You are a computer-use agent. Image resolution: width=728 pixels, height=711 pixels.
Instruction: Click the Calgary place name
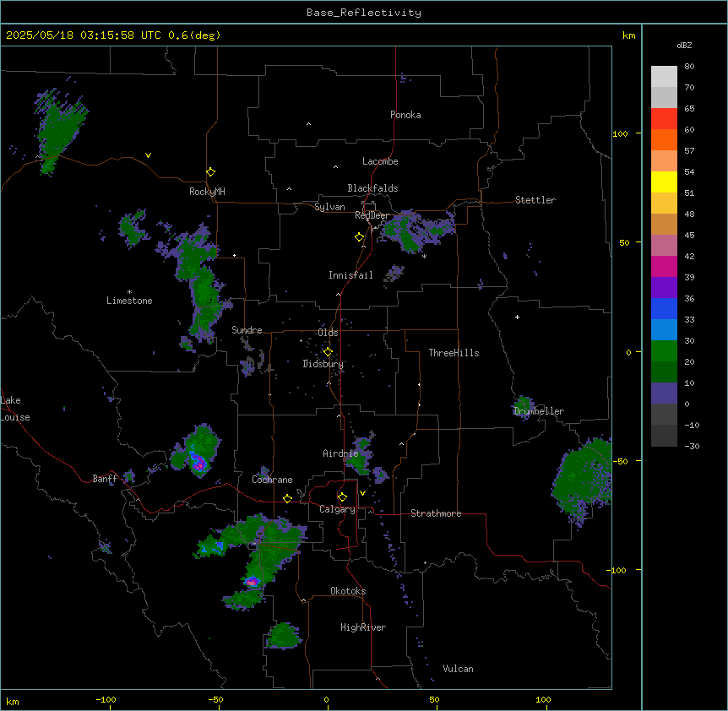point(337,509)
